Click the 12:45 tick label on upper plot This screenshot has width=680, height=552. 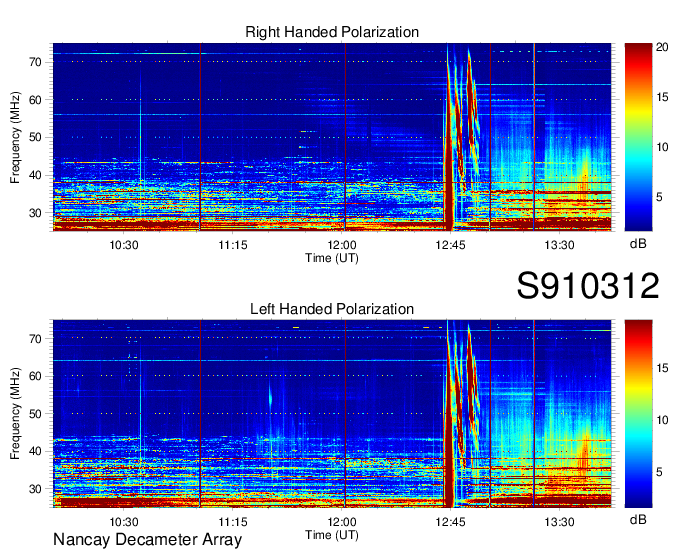(450, 245)
